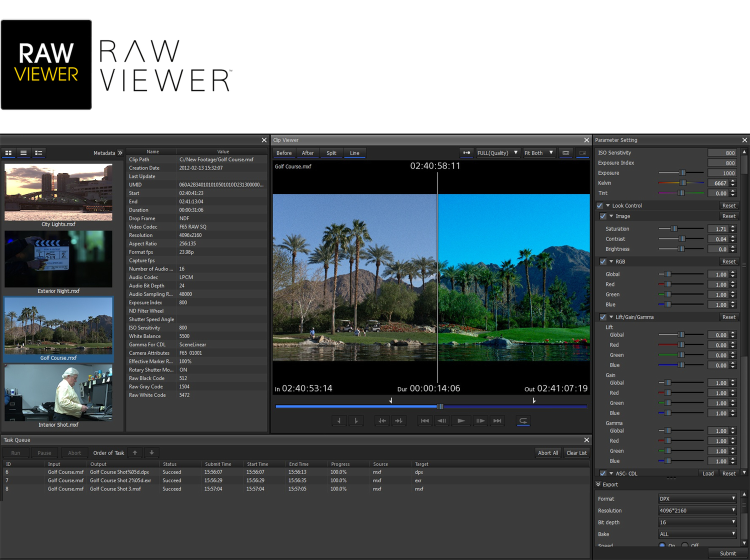Click the timeline playhead scrubber
Image resolution: width=750 pixels, height=560 pixels.
tap(440, 406)
